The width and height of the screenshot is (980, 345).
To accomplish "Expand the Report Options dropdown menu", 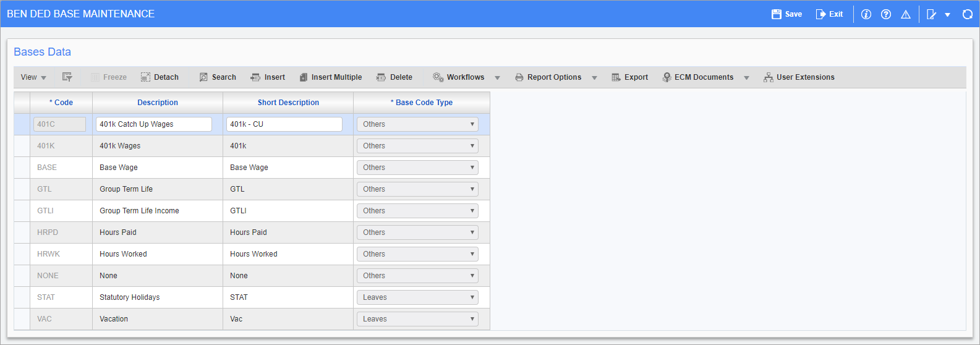I will tap(594, 78).
